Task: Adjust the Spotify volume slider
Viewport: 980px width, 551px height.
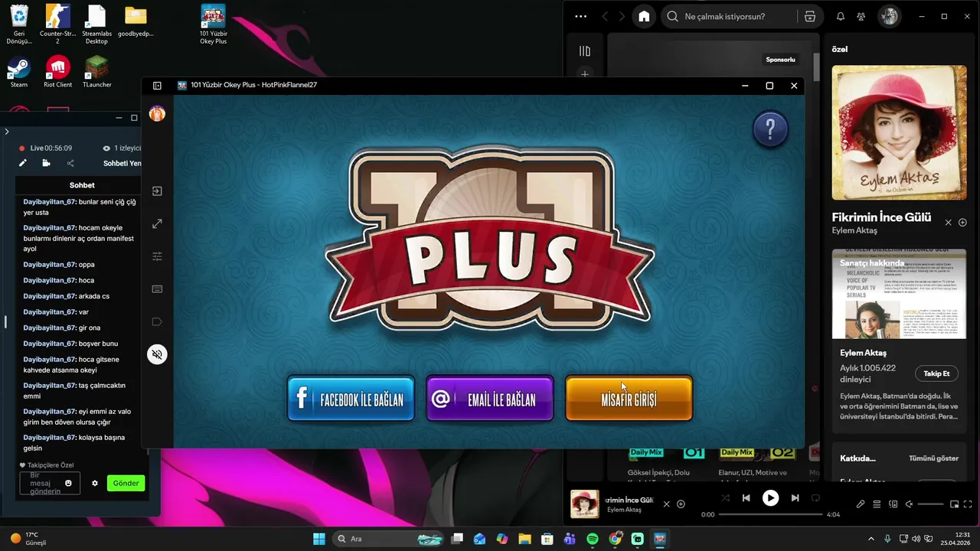Action: tap(930, 504)
